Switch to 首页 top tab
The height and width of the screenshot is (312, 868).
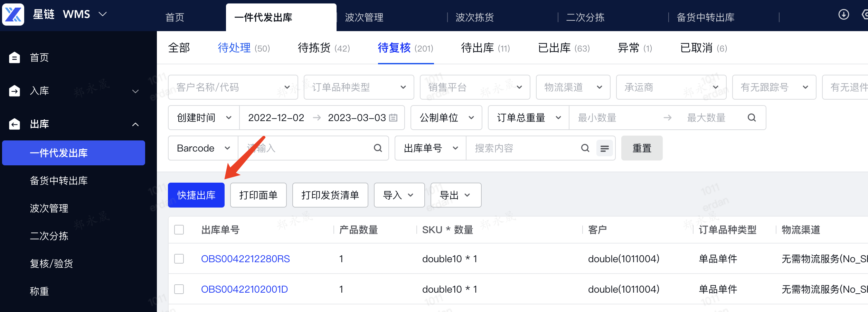click(x=175, y=17)
